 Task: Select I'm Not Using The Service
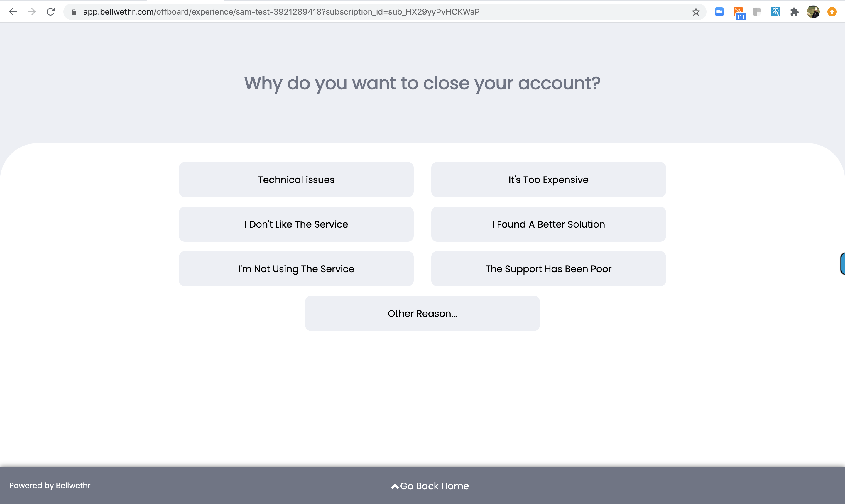tap(296, 269)
